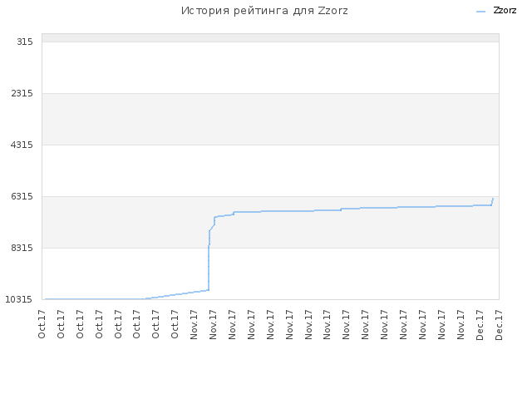Click the gray band between 2315 and 4315

click(x=270, y=119)
